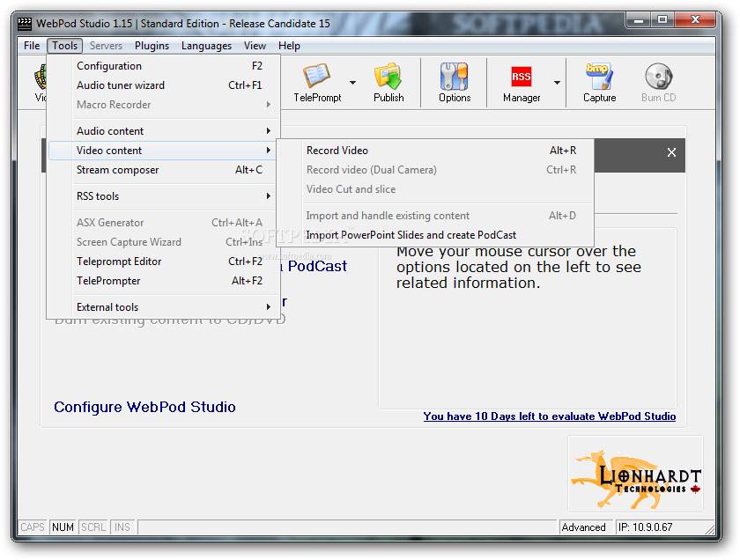Screen dimensions: 740x560
Task: Expand the TelePrompt dropdown arrow
Action: (352, 83)
